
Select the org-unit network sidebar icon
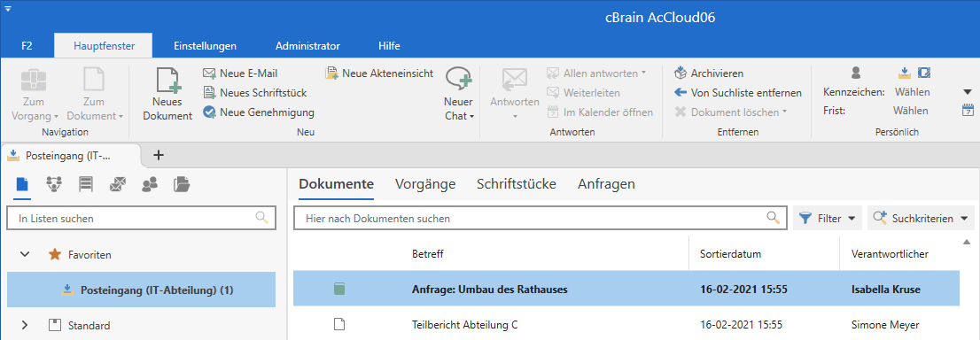[54, 184]
